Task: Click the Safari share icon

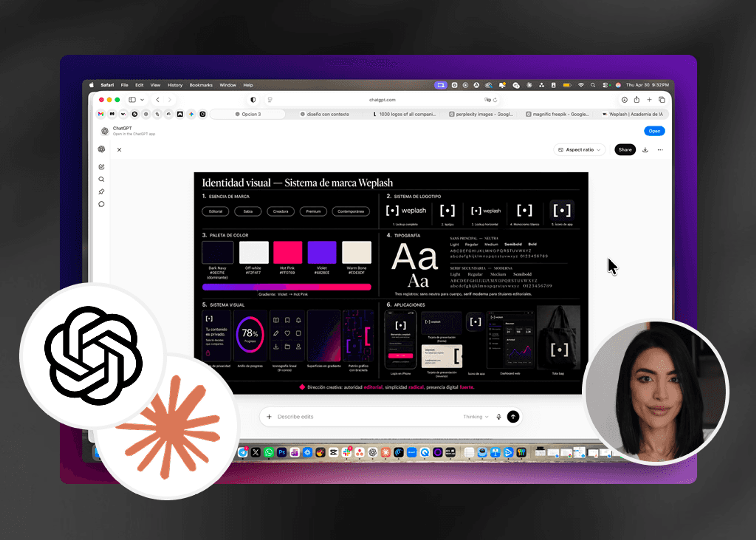Action: click(x=637, y=99)
